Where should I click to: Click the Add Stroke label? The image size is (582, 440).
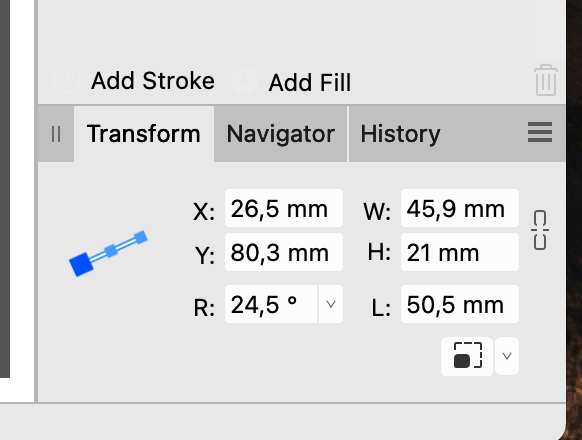(x=153, y=81)
